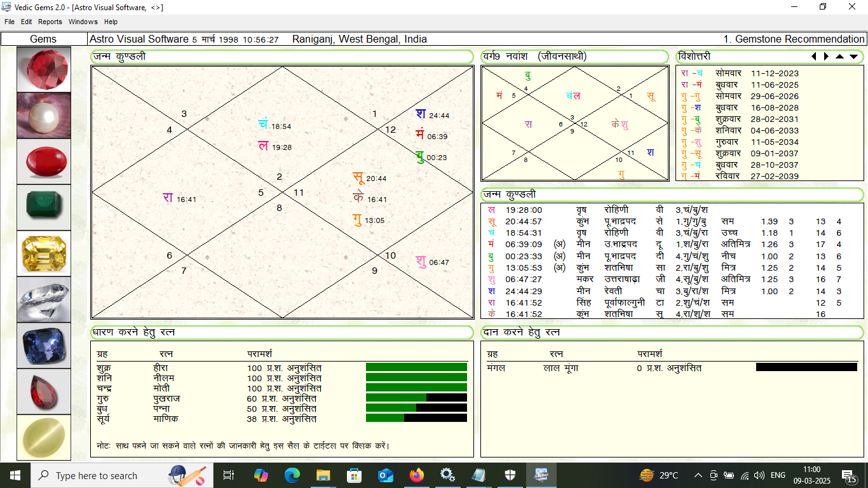Select the white Pearl gemstone icon
The width and height of the screenshot is (868, 488).
pos(44,115)
